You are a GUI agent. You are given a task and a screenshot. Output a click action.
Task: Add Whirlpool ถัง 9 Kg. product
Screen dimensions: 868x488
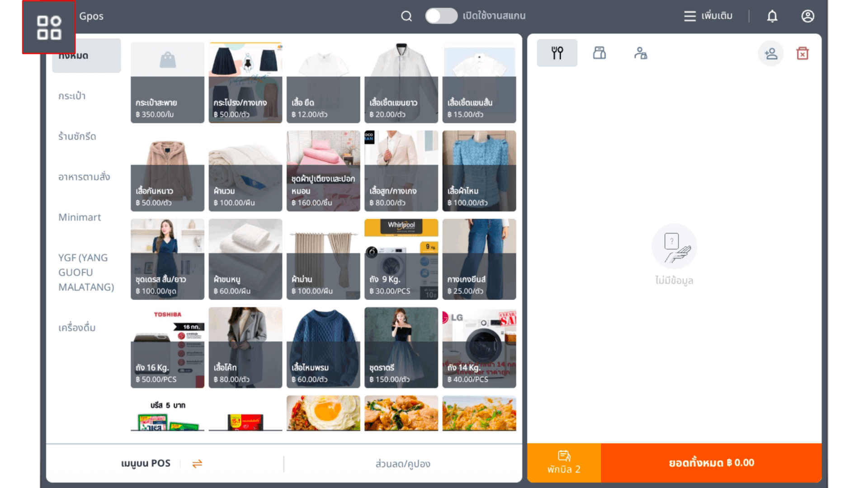(x=401, y=259)
